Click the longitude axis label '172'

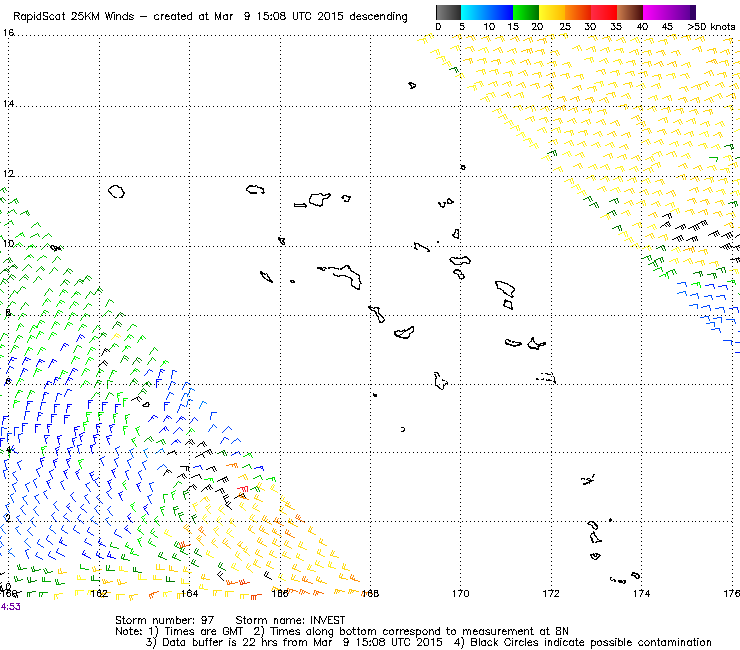coord(551,593)
